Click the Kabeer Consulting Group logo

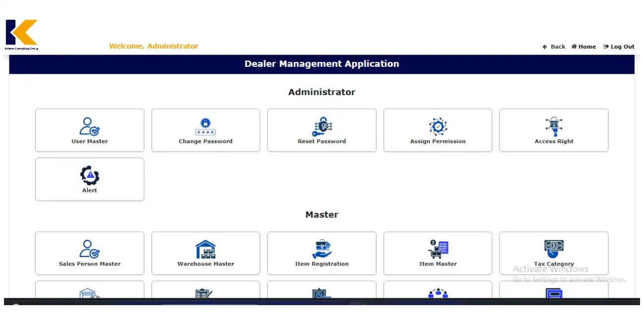point(21,35)
